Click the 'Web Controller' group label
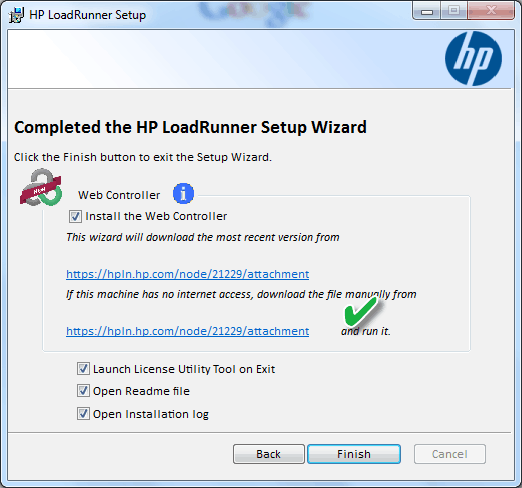 coord(119,195)
